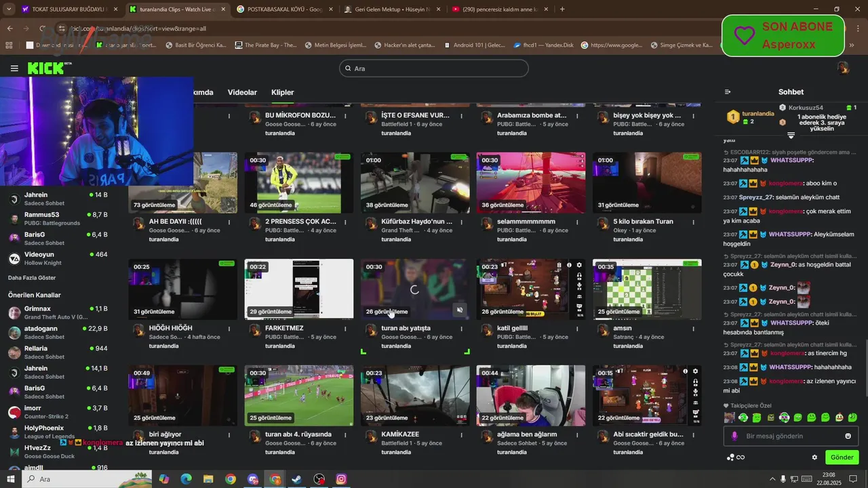Open three-dot menu for HIÖĞH HIÖĞH clip
Screen dimensions: 868x488
[229, 328]
